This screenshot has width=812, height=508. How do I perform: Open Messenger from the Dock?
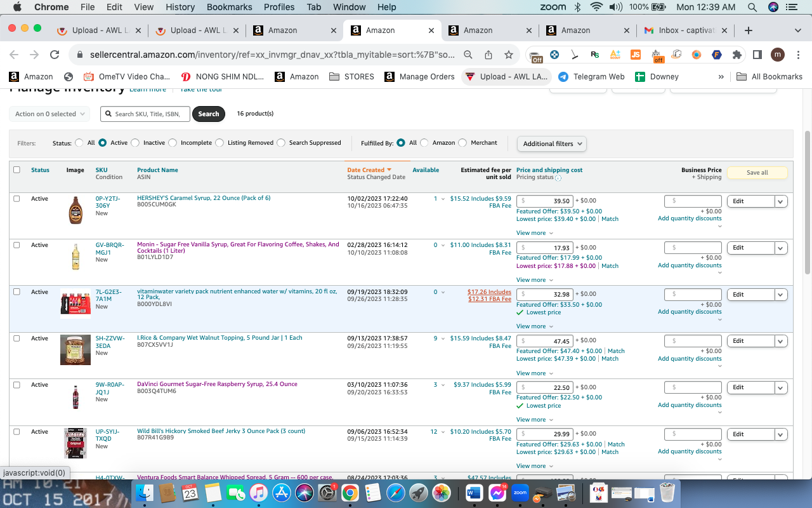click(x=497, y=493)
